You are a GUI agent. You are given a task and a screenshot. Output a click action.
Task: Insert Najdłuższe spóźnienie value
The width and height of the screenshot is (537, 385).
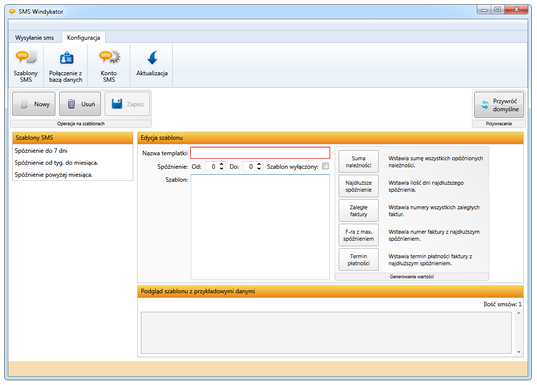point(359,186)
